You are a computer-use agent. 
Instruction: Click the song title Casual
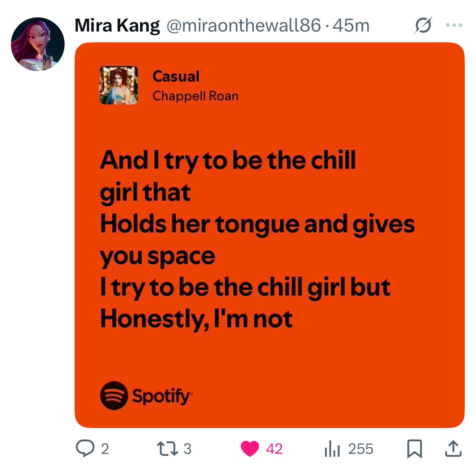coord(176,76)
